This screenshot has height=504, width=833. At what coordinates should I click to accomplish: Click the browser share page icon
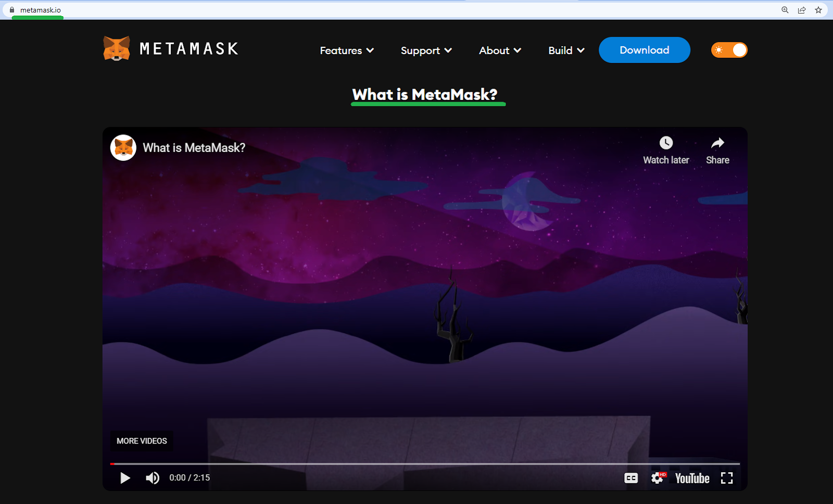[x=802, y=10]
